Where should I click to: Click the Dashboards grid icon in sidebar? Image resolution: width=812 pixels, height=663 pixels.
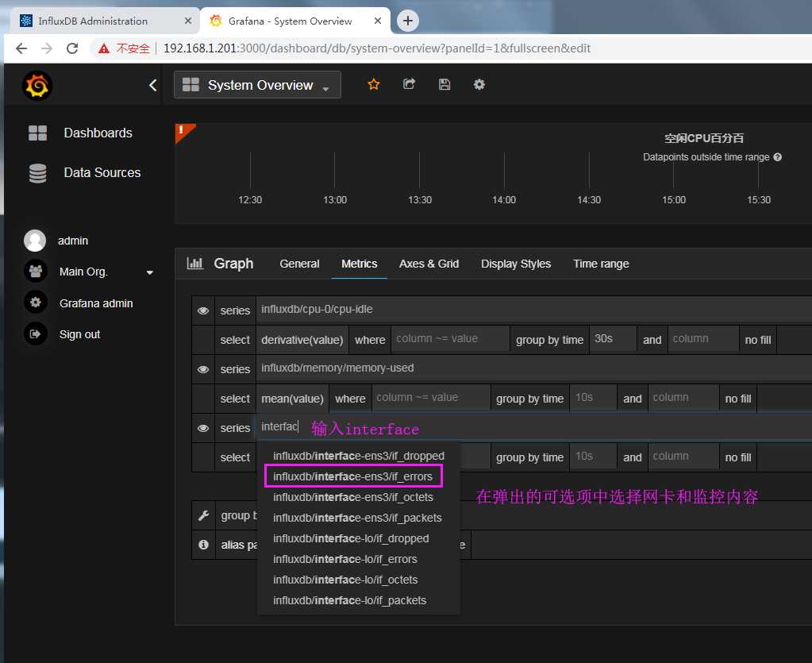tap(38, 133)
